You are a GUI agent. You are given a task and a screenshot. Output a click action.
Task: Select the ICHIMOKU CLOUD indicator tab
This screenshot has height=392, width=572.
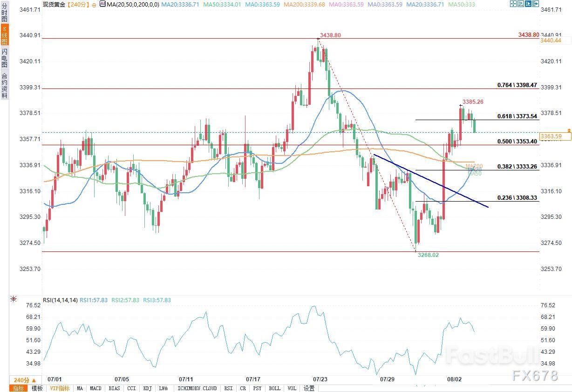[x=197, y=388]
